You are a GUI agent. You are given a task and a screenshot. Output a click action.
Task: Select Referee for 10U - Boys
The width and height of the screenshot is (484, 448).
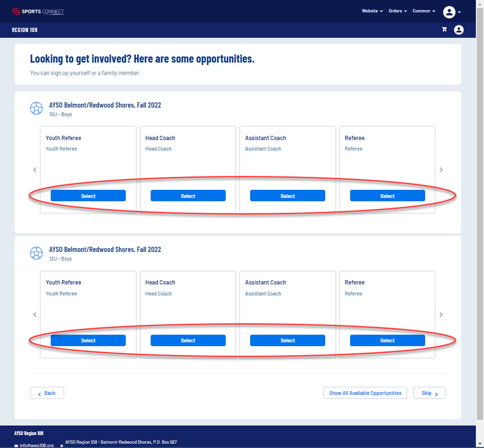pyautogui.click(x=387, y=196)
